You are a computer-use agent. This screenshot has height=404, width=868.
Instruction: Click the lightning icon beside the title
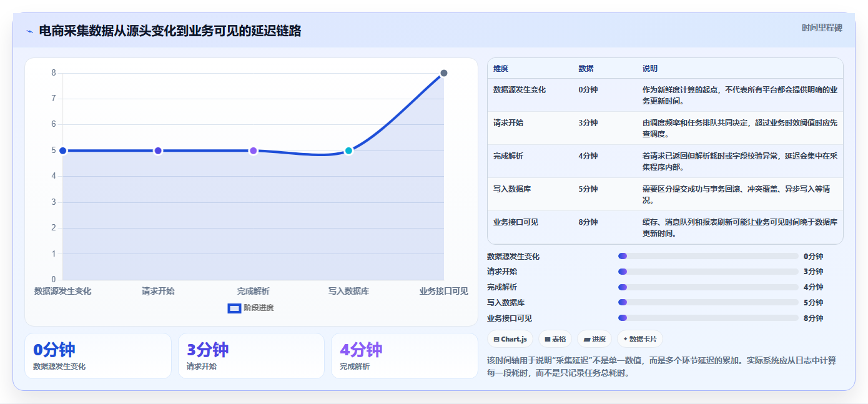point(29,31)
